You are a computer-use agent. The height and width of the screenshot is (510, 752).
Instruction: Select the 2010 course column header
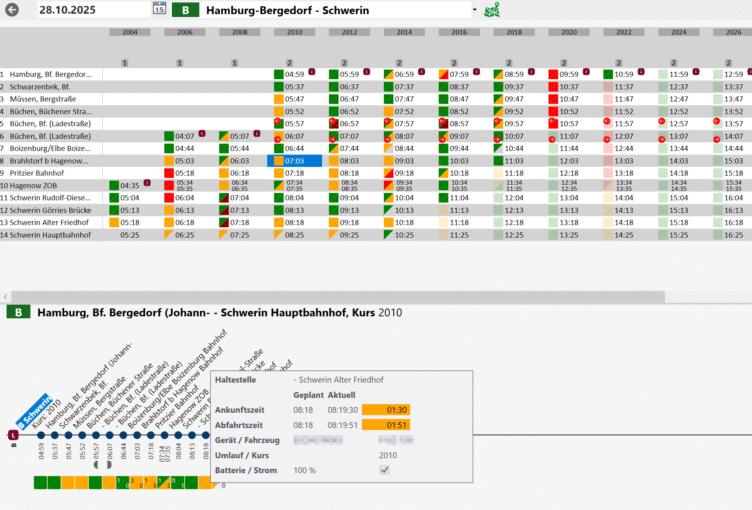click(x=293, y=32)
